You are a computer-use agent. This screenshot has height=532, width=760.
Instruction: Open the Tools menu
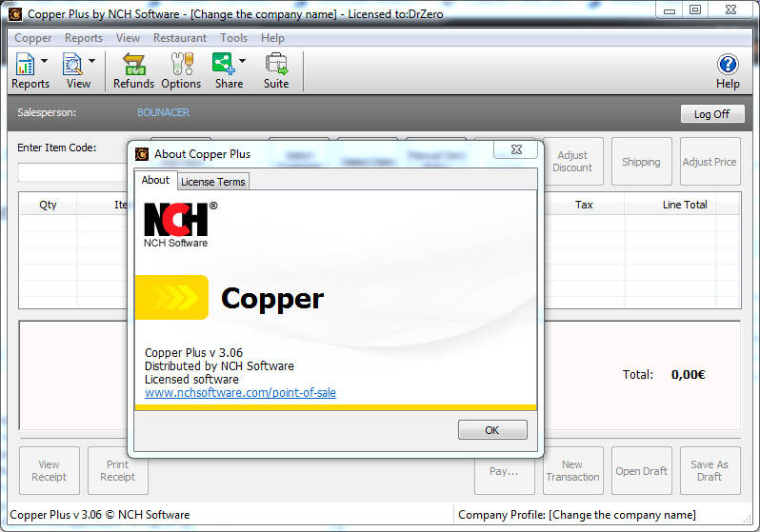[233, 38]
